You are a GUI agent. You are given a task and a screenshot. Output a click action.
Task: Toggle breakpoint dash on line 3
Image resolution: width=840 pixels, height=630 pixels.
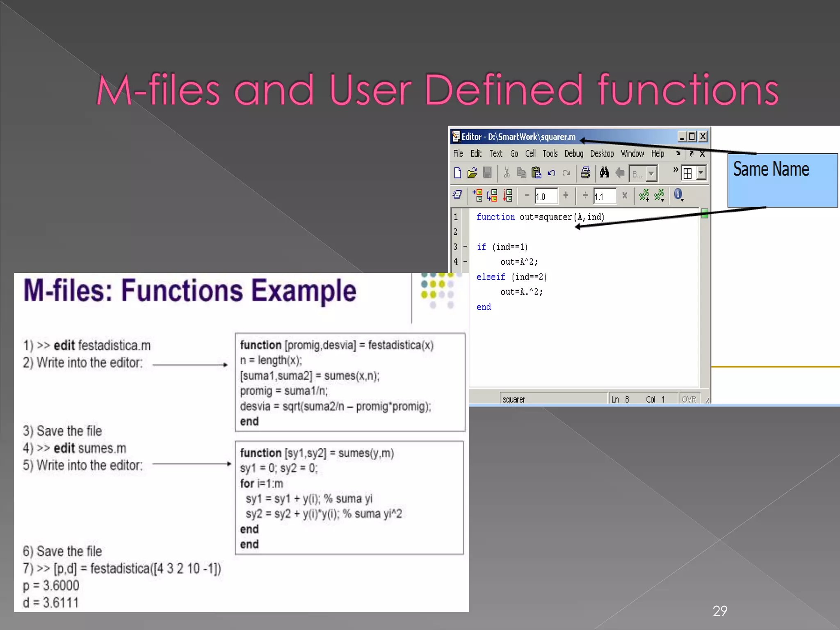(x=465, y=247)
